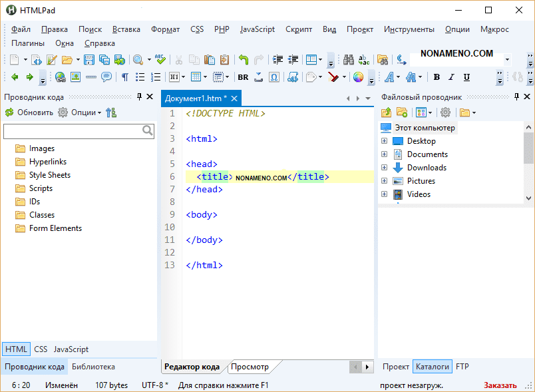Screen dimensions: 535x392
Task: Insert special character with Omega icon
Action: pyautogui.click(x=274, y=77)
